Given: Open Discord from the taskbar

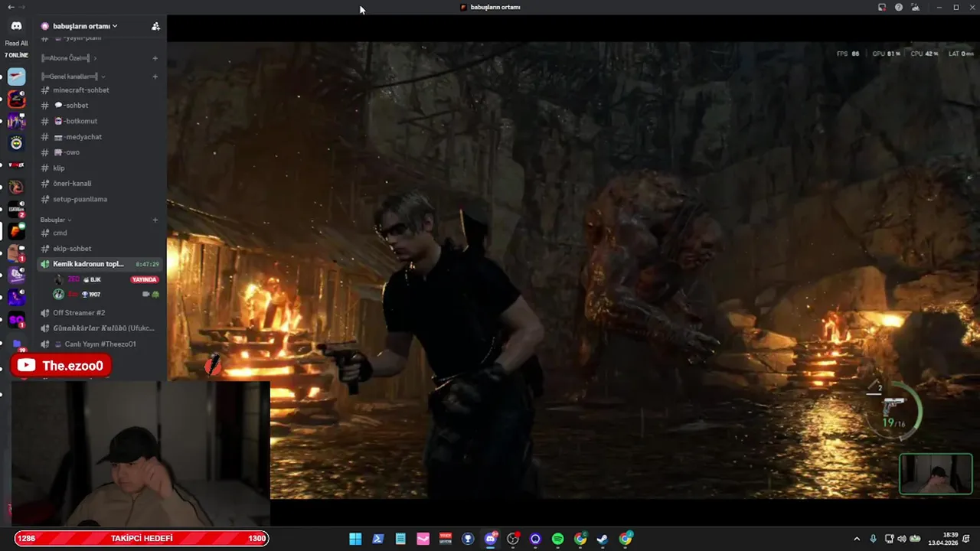Looking at the screenshot, I should 491,539.
